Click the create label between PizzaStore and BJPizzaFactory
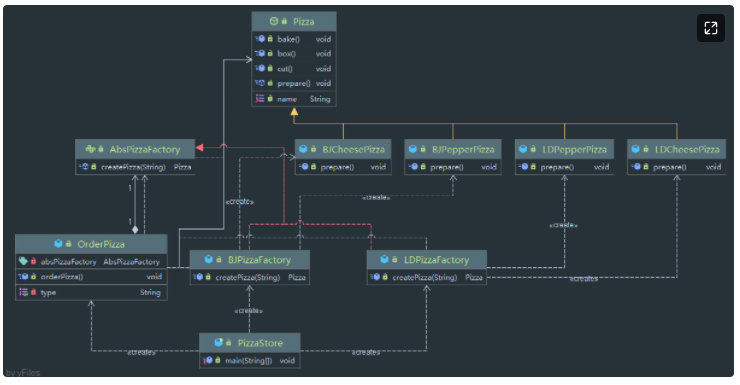Image resolution: width=740 pixels, height=385 pixels. (249, 310)
